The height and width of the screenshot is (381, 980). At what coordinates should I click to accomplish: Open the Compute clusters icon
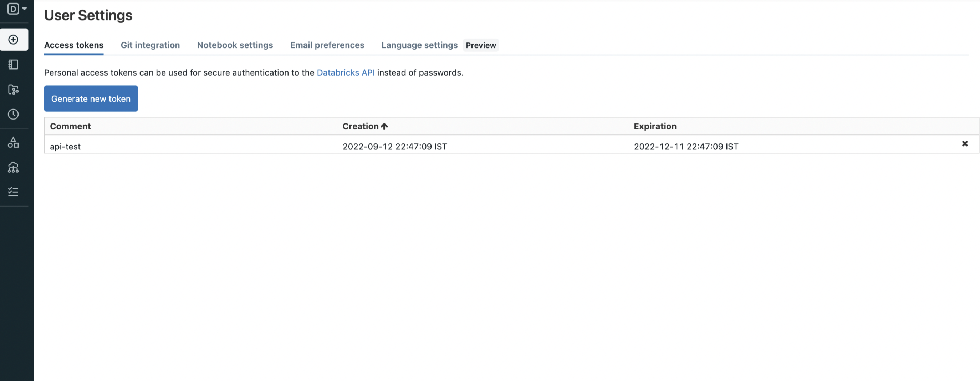tap(14, 167)
